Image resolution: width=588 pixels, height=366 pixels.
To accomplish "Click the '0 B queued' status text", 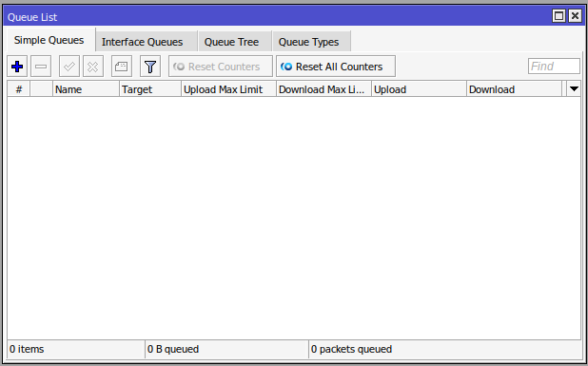I will tap(173, 349).
